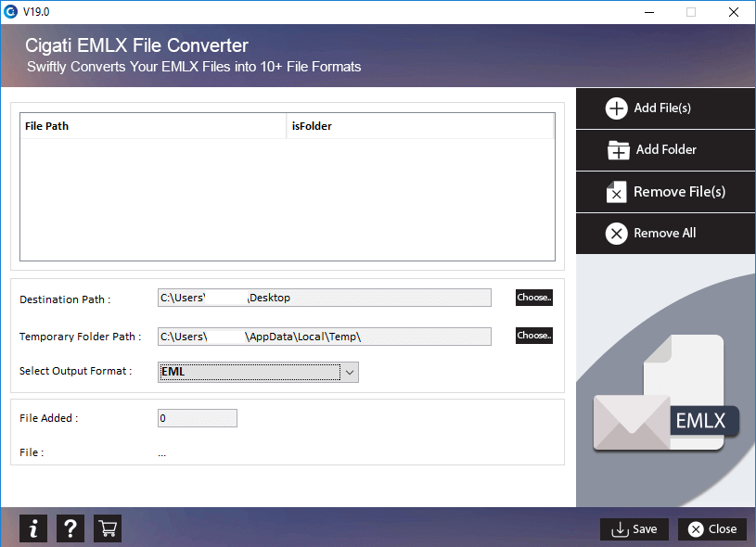Click the Save button
The image size is (756, 547).
click(634, 529)
